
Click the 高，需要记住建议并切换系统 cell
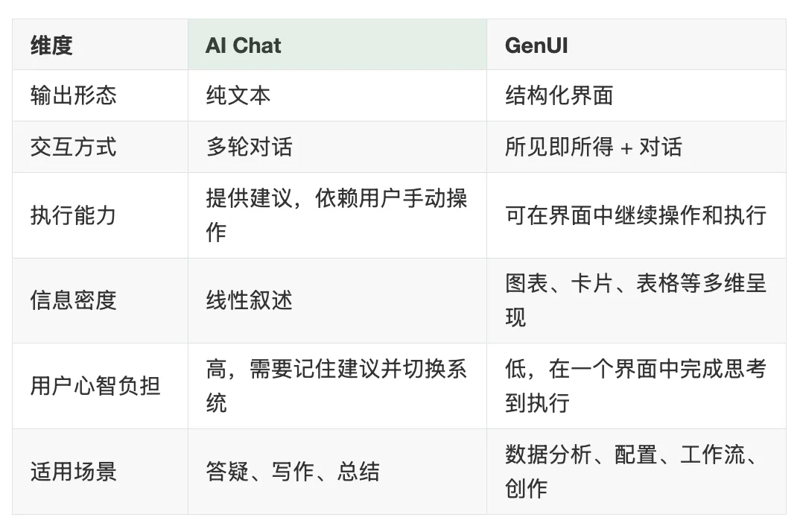[336, 386]
